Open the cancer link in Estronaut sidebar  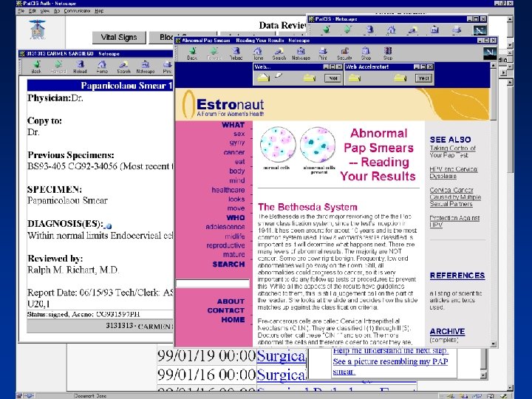[x=233, y=152]
